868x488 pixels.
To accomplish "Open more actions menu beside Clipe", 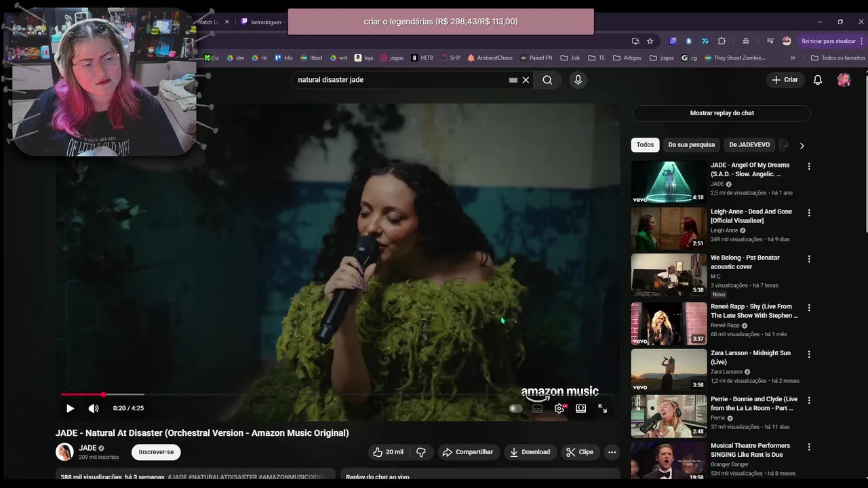I will click(x=612, y=452).
